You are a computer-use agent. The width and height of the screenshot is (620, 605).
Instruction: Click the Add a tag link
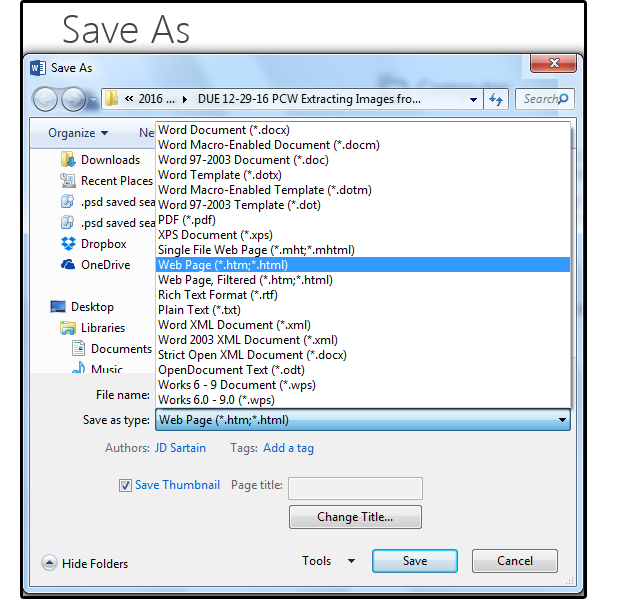pyautogui.click(x=288, y=448)
